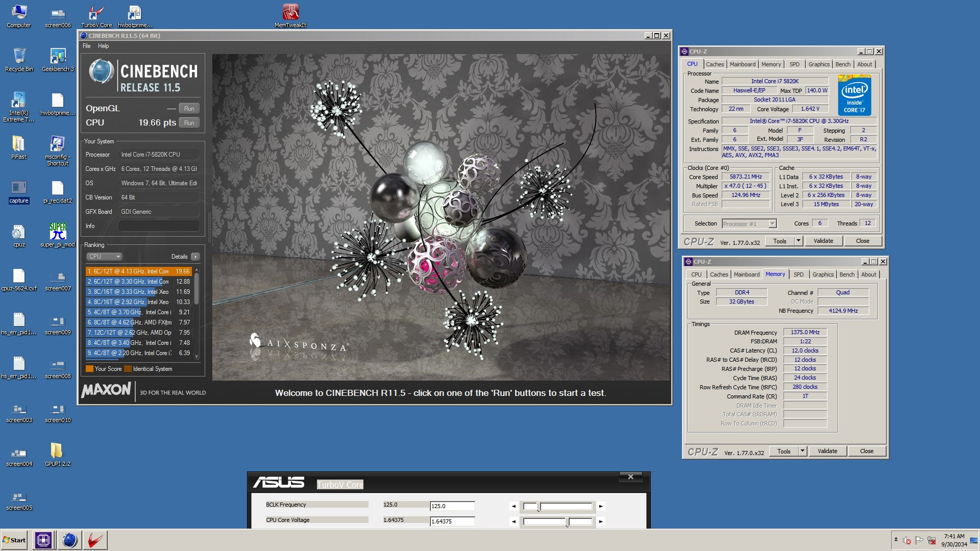Click the BCLK Frequency slider
980x551 pixels.
557,506
